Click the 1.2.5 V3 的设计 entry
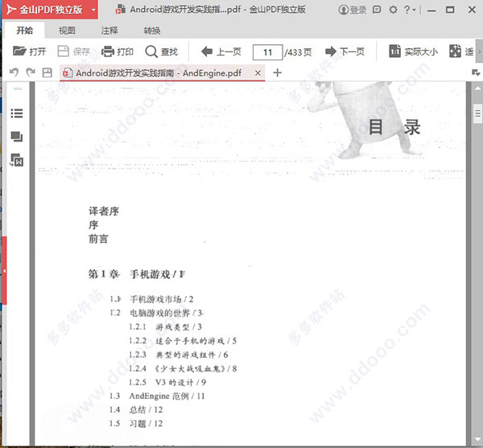 pos(167,382)
